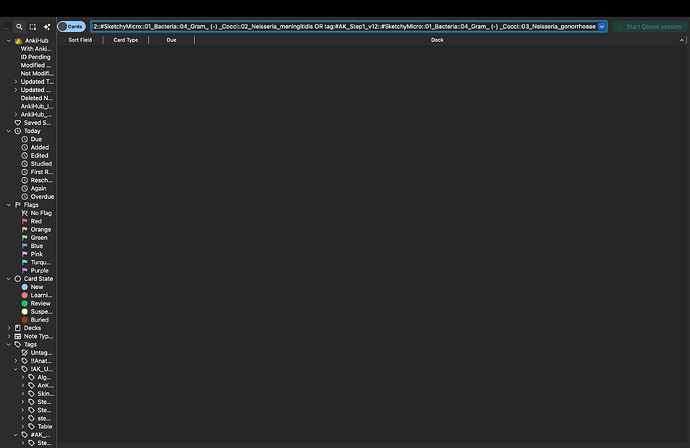The image size is (690, 448).
Task: Open the search history dropdown arrow
Action: coord(602,26)
